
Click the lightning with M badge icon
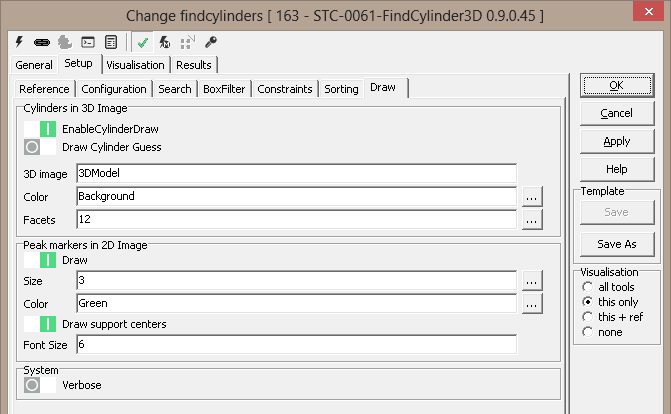point(164,42)
